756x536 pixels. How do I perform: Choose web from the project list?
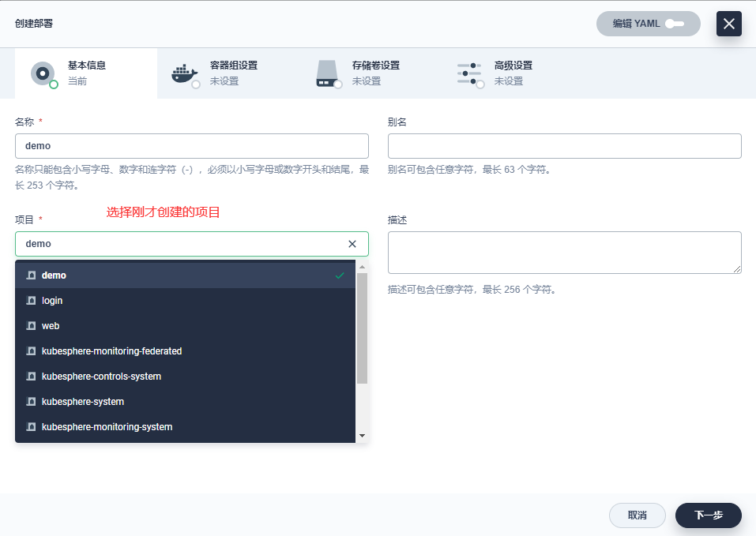click(51, 326)
